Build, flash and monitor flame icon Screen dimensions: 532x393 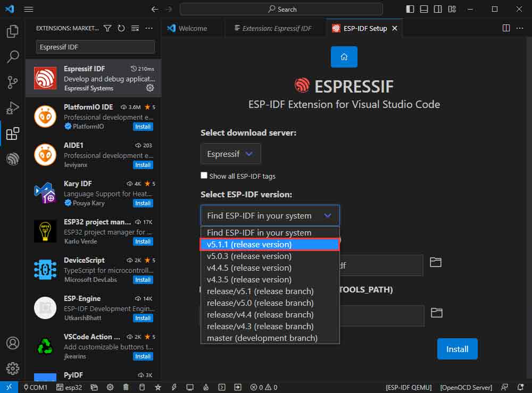pyautogui.click(x=206, y=387)
